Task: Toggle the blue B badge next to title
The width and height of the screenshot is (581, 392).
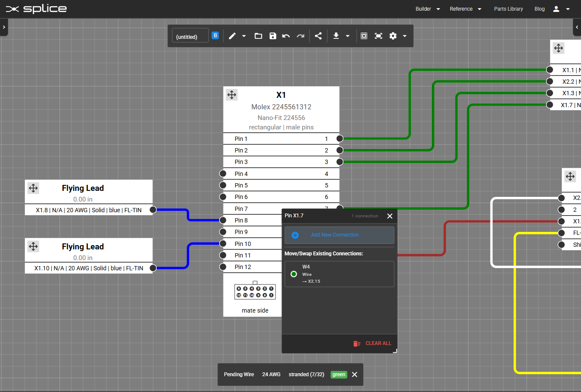Action: click(x=215, y=35)
